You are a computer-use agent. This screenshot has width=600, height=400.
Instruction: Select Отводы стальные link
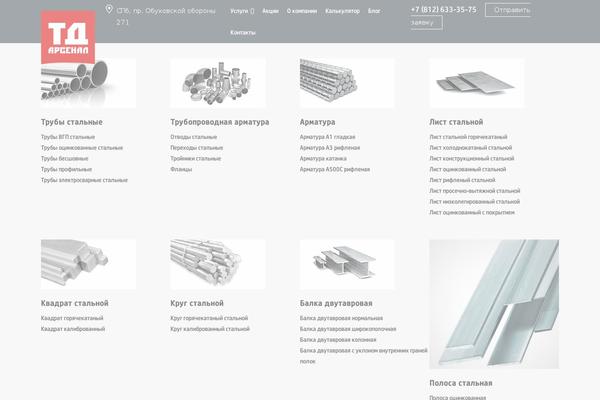194,137
